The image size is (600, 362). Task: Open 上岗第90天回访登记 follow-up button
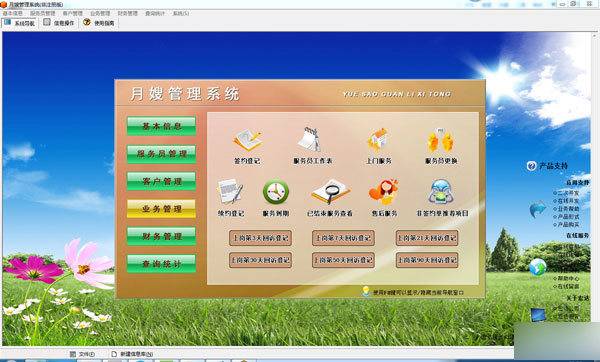click(427, 260)
